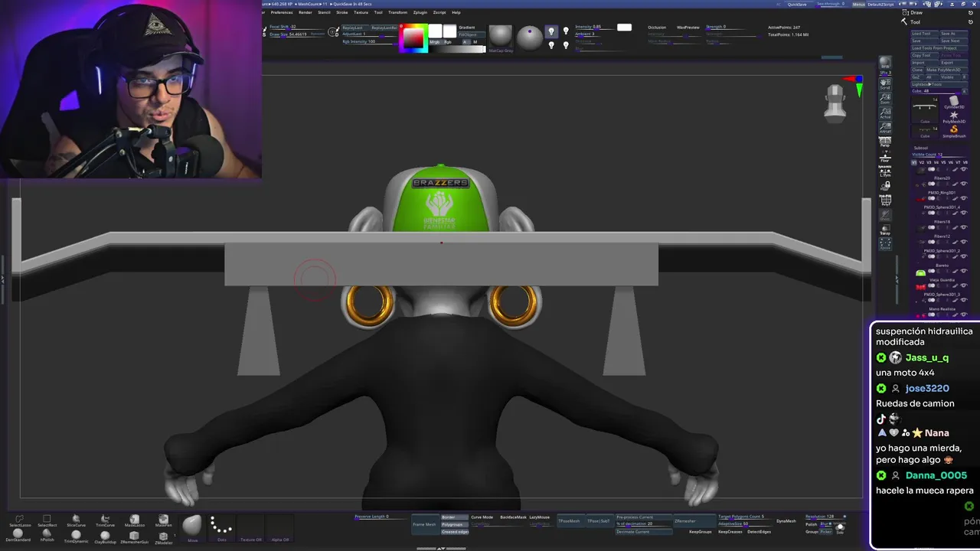
Task: Open the Texture menu
Action: click(361, 12)
